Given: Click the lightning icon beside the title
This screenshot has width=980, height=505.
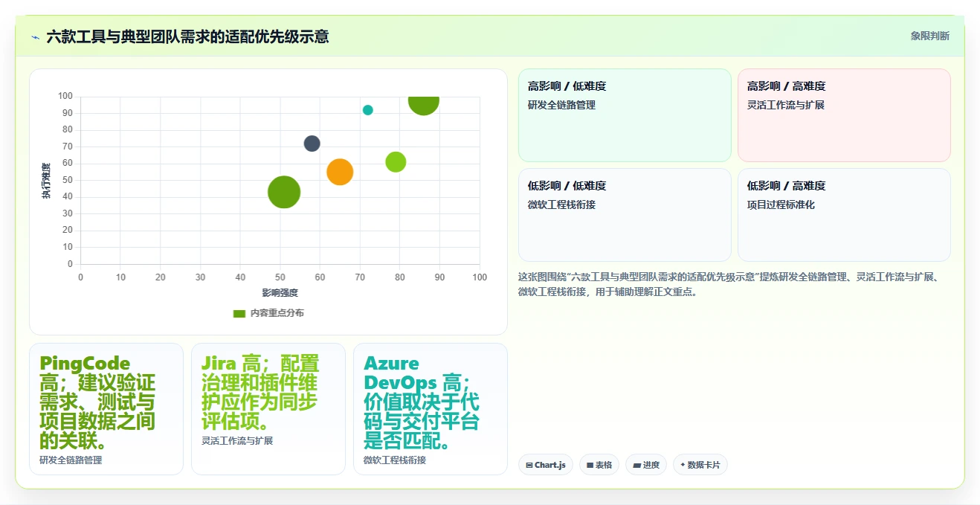Looking at the screenshot, I should [x=35, y=36].
